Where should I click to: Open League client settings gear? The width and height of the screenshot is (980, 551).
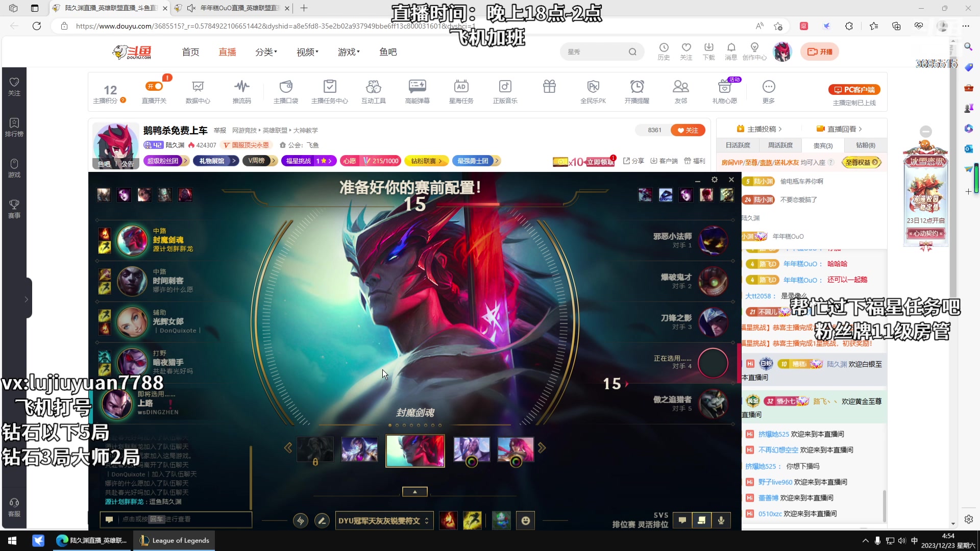(715, 180)
